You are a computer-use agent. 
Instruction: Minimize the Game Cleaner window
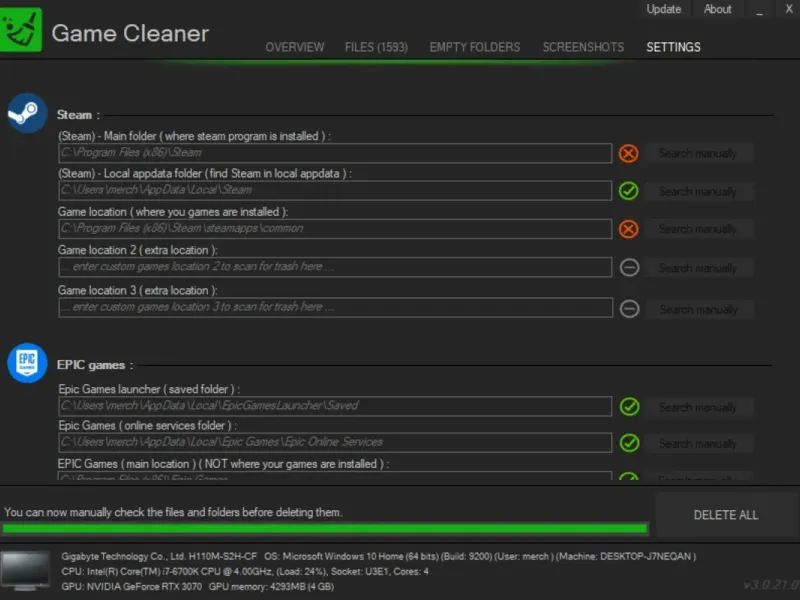(x=759, y=10)
